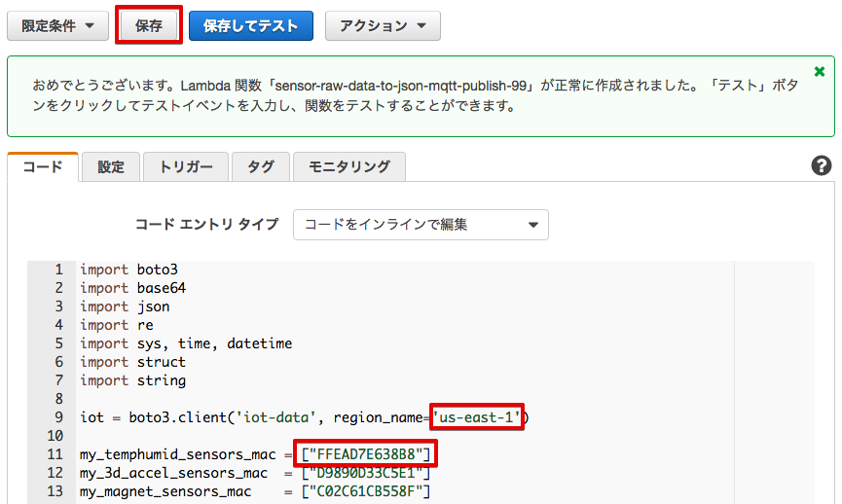This screenshot has height=504, width=842.
Task: Click the 'import string' line
Action: [x=133, y=380]
